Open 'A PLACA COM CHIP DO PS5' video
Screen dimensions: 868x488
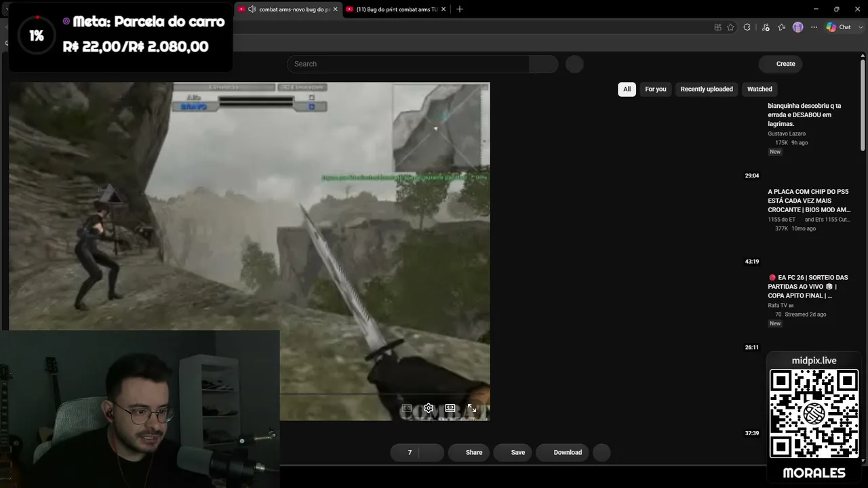pos(809,201)
